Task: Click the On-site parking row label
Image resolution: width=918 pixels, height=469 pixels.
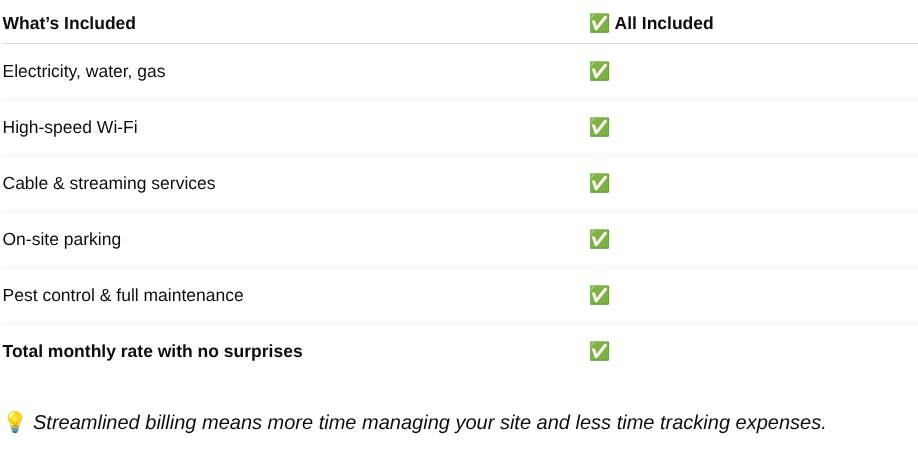Action: pyautogui.click(x=62, y=239)
